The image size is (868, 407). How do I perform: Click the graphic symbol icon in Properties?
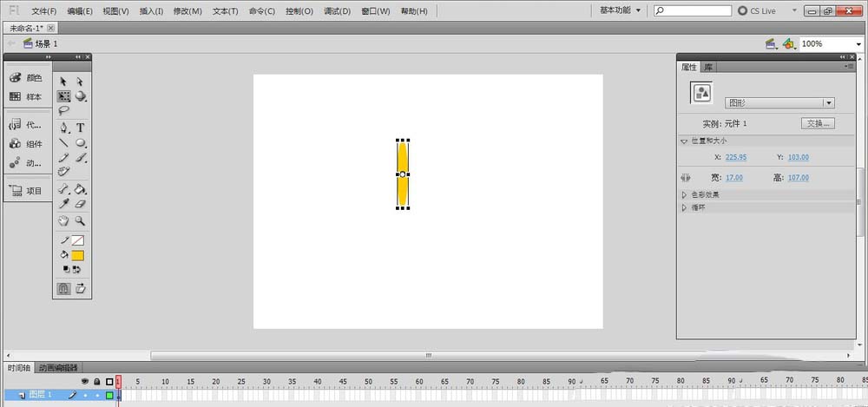700,93
